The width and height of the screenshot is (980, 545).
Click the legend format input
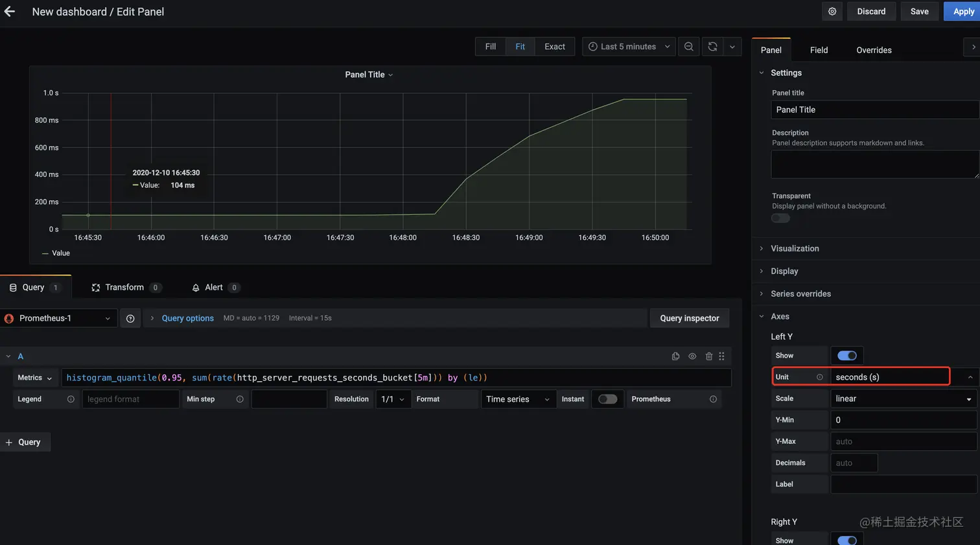click(x=130, y=399)
